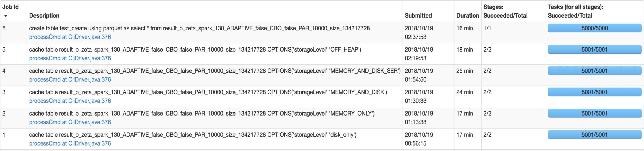
Task: Open processCmd link for disk_only job 1
Action: (x=70, y=143)
